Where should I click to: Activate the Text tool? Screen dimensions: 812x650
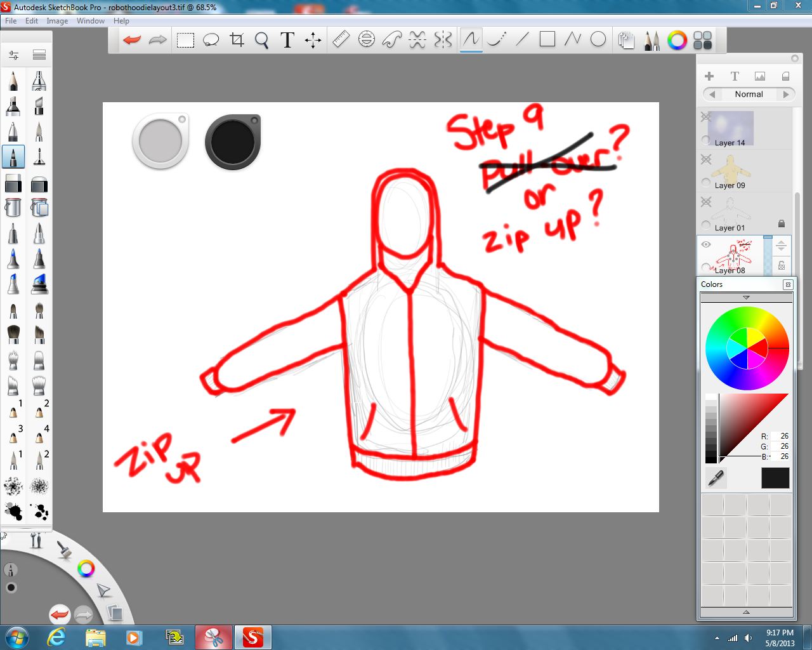[287, 39]
